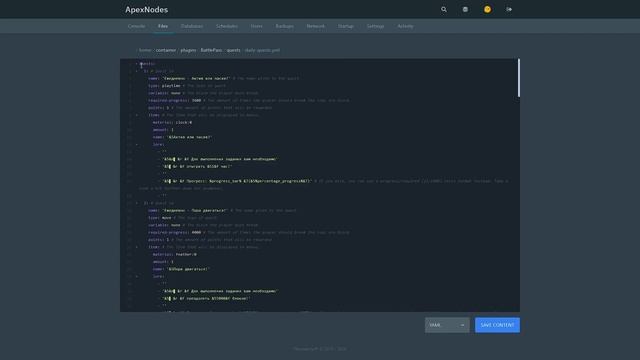Place cursor on 'material: clock:0' line
Image resolution: width=640 pixels, height=360 pixels.
tap(172, 122)
